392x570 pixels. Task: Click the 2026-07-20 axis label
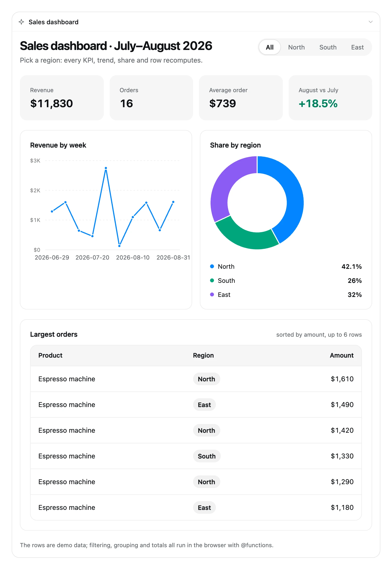tap(92, 257)
